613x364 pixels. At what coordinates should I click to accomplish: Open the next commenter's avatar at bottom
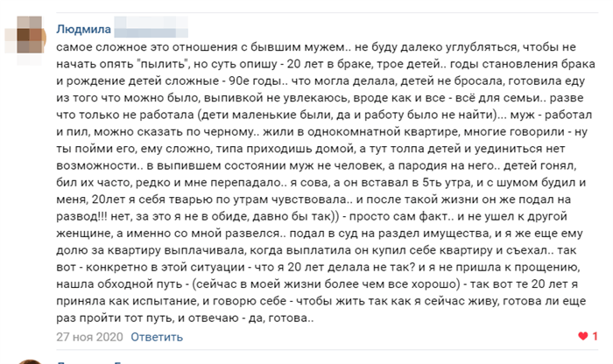29,361
